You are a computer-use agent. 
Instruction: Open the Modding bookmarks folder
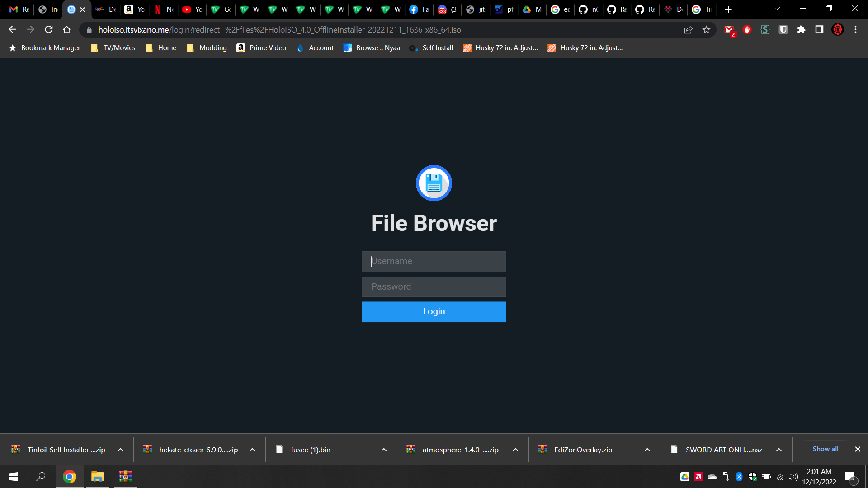[207, 47]
